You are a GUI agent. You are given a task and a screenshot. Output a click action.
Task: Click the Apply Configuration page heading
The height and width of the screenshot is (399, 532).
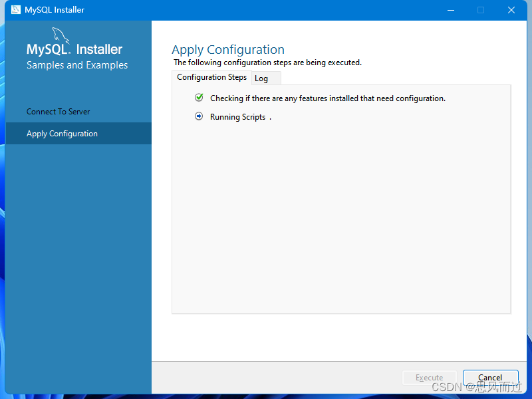point(228,50)
